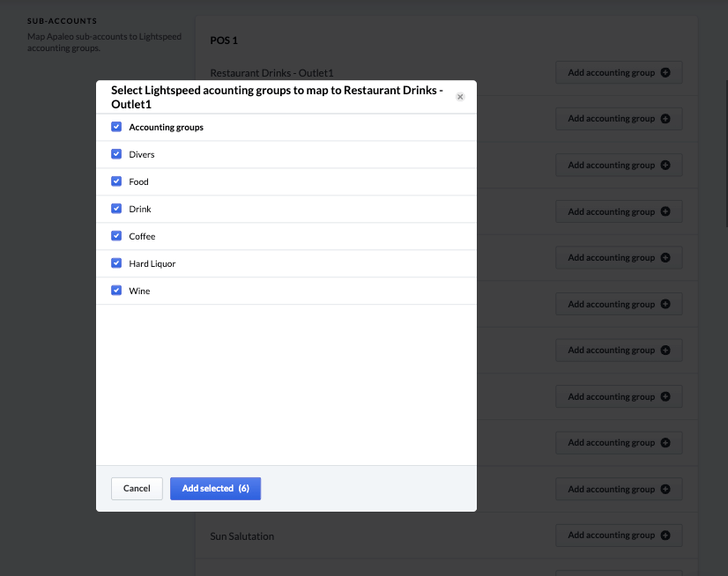The height and width of the screenshot is (576, 728).
Task: Deselect the "Wine" checkbox
Action: point(116,291)
